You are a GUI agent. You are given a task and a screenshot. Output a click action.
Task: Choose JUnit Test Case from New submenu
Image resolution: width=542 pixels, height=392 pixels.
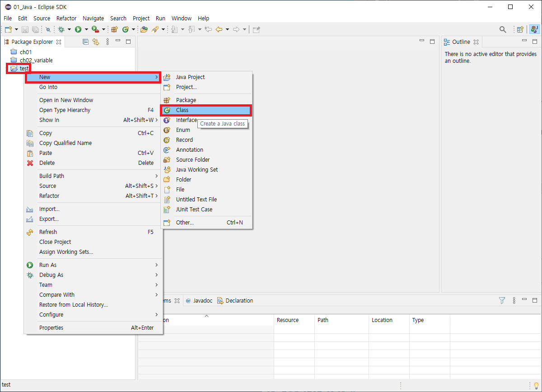tap(206, 210)
